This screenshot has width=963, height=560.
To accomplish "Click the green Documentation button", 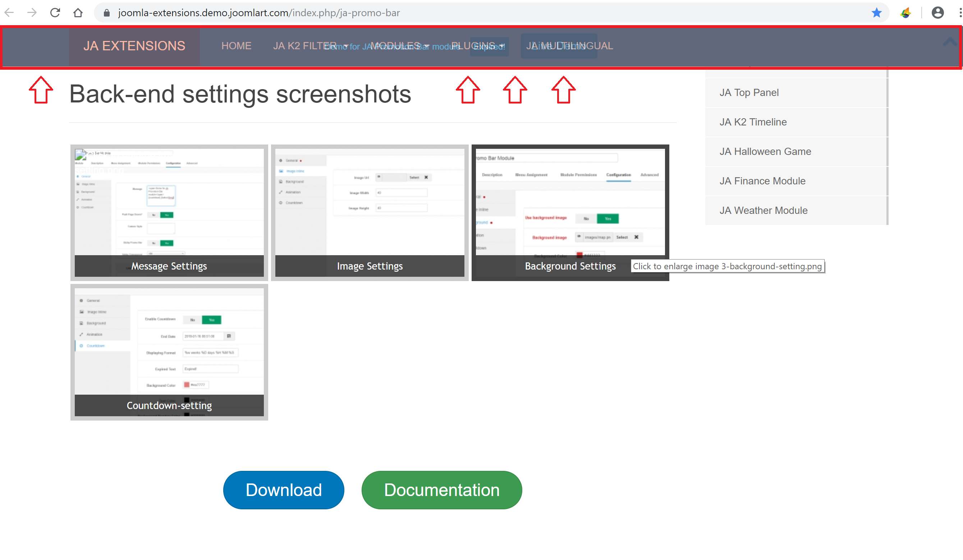I will [x=441, y=490].
